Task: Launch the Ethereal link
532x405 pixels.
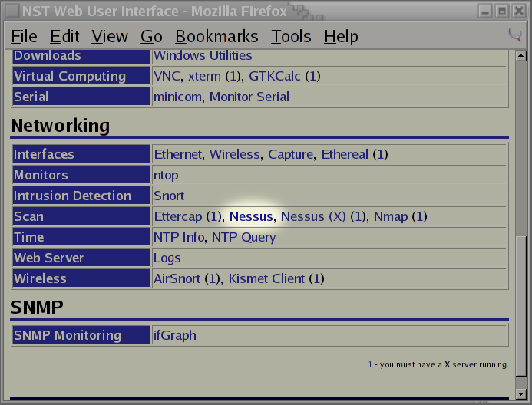Action: pos(345,154)
